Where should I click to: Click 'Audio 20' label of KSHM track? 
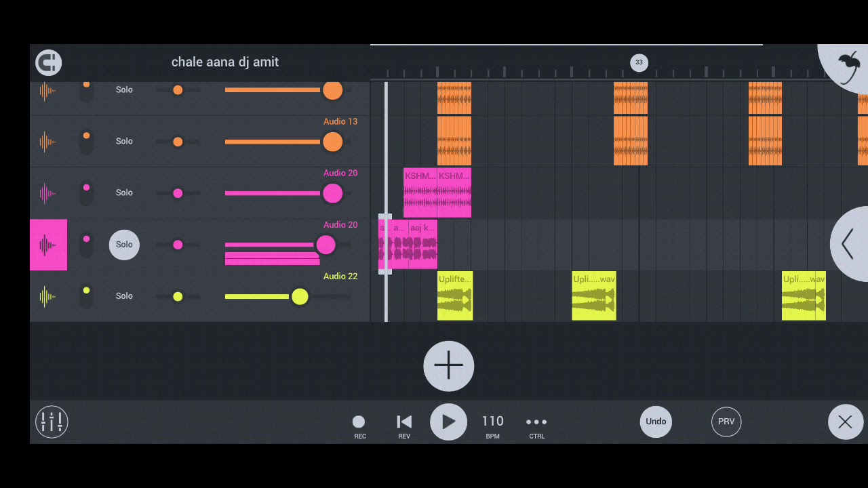tap(340, 173)
